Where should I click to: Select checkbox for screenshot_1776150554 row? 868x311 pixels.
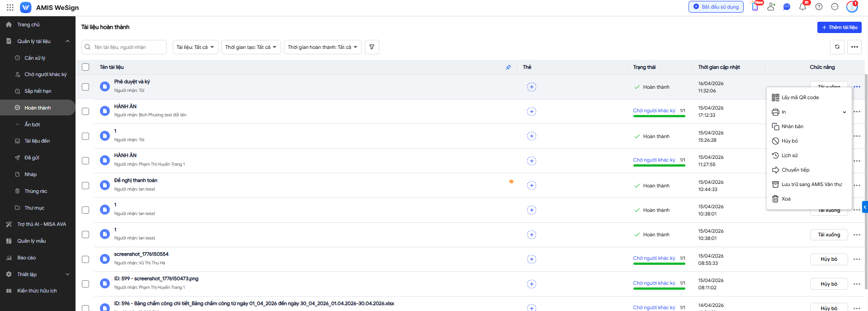click(85, 259)
